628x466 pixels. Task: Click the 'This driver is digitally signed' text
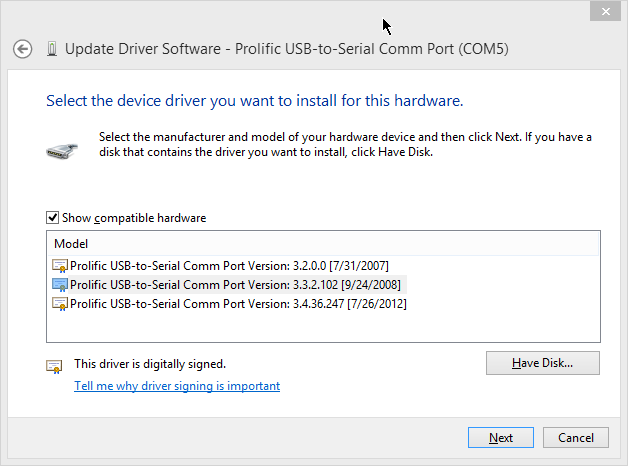click(150, 364)
